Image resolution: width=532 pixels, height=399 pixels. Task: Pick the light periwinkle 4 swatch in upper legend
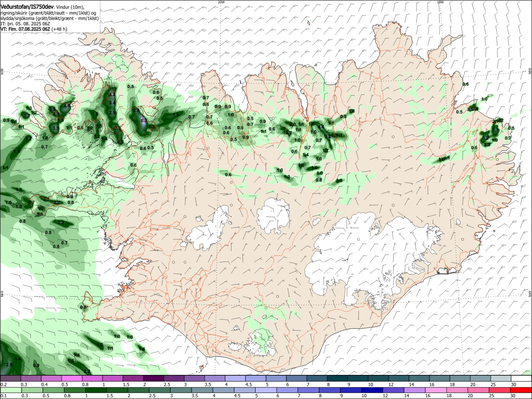(235, 379)
